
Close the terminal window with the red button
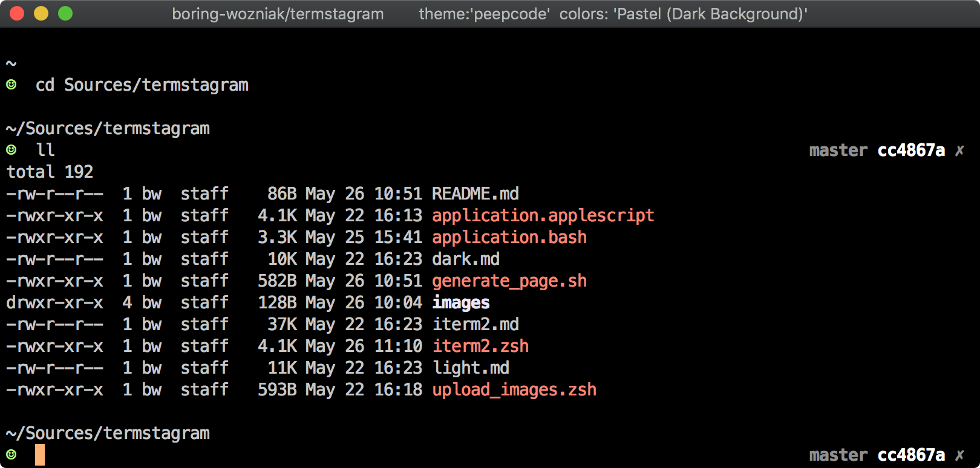pos(17,13)
